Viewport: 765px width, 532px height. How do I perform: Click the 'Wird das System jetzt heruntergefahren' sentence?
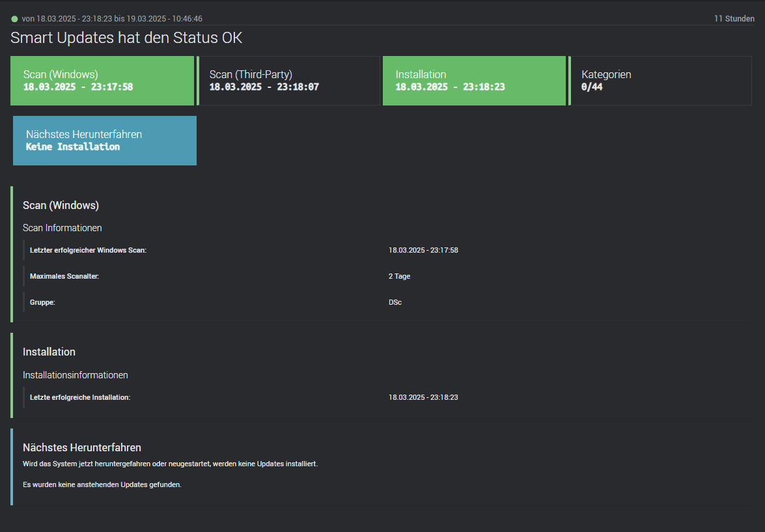171,464
